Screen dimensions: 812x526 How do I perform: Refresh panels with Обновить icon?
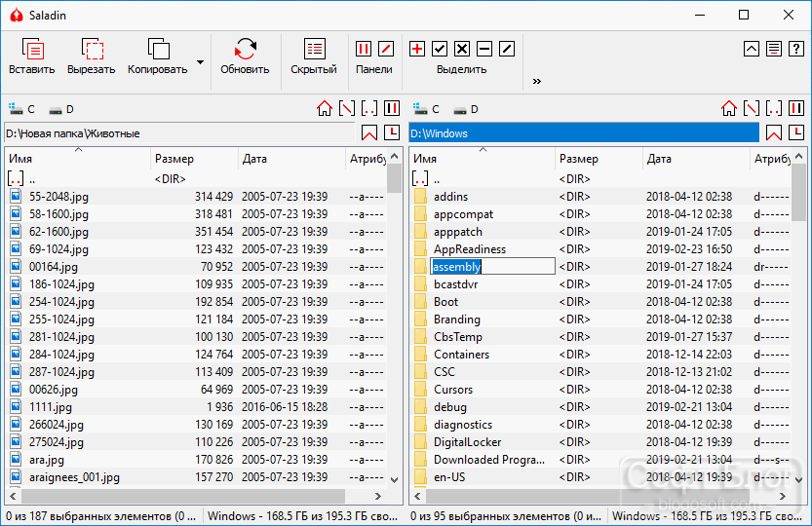coord(245,49)
